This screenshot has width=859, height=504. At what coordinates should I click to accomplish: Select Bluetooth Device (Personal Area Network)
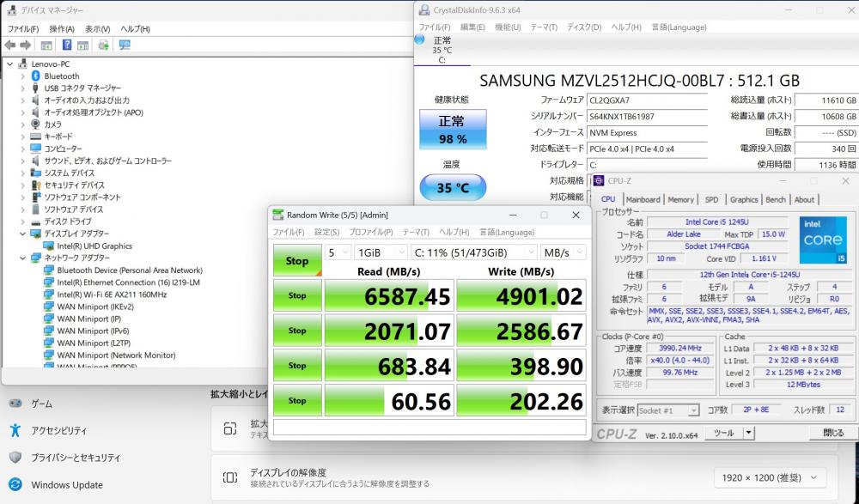[x=130, y=270]
